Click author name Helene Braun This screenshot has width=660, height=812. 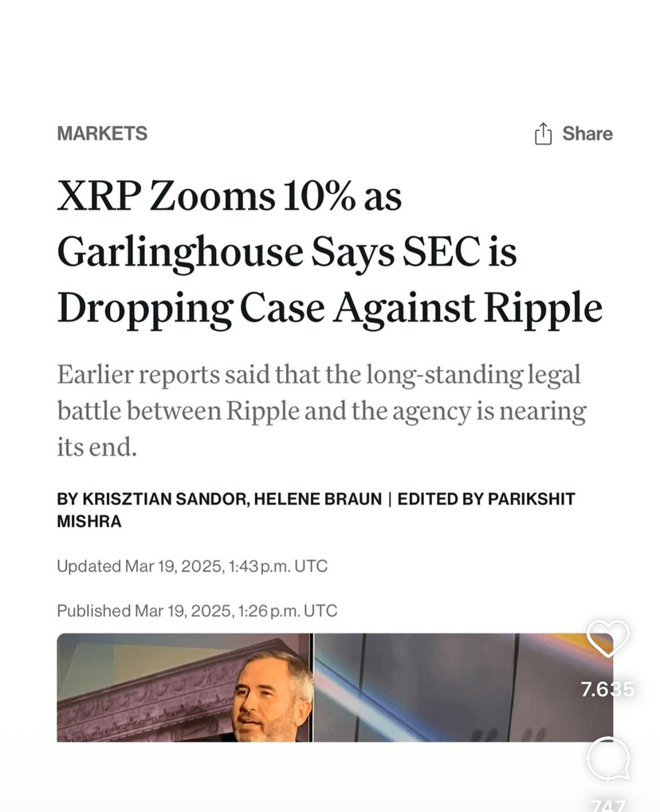(x=317, y=499)
